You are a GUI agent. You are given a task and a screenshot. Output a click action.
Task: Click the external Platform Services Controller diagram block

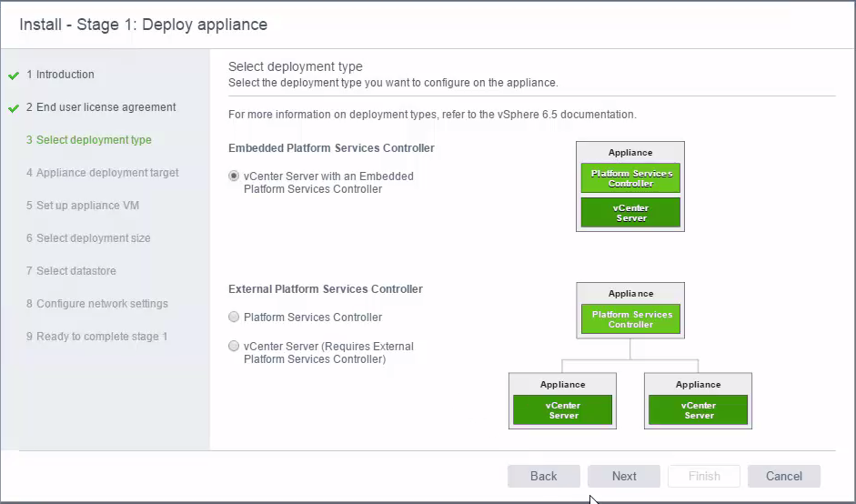630,319
